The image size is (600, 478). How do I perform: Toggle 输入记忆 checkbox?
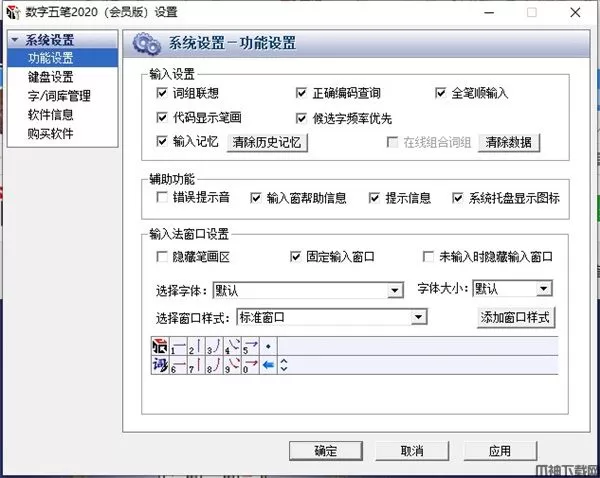coord(162,141)
